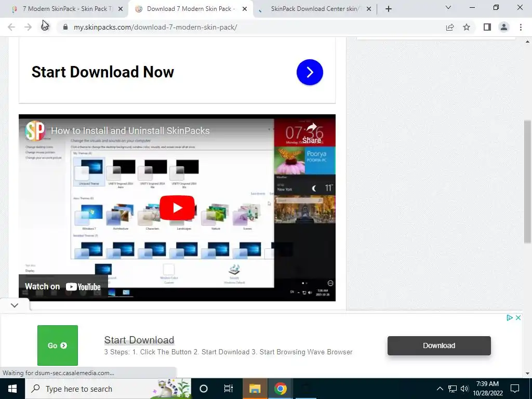
Task: Click the page vertical scrollbar thumb
Action: coord(527,181)
